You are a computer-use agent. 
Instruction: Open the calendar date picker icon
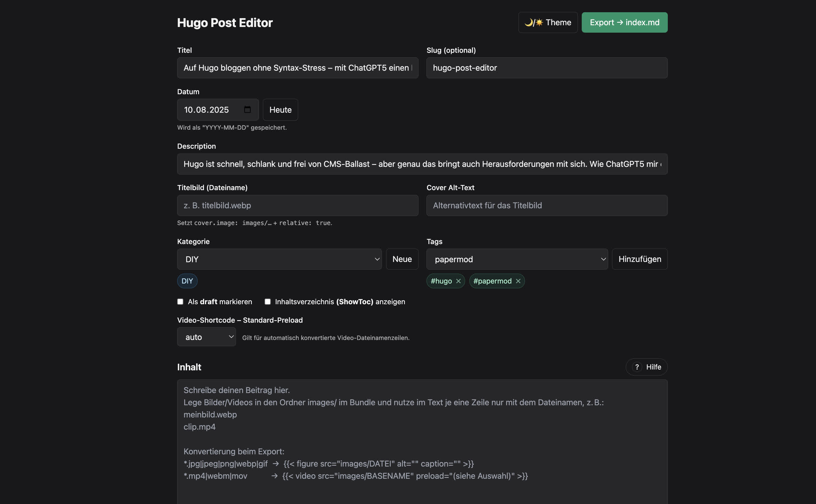[247, 110]
